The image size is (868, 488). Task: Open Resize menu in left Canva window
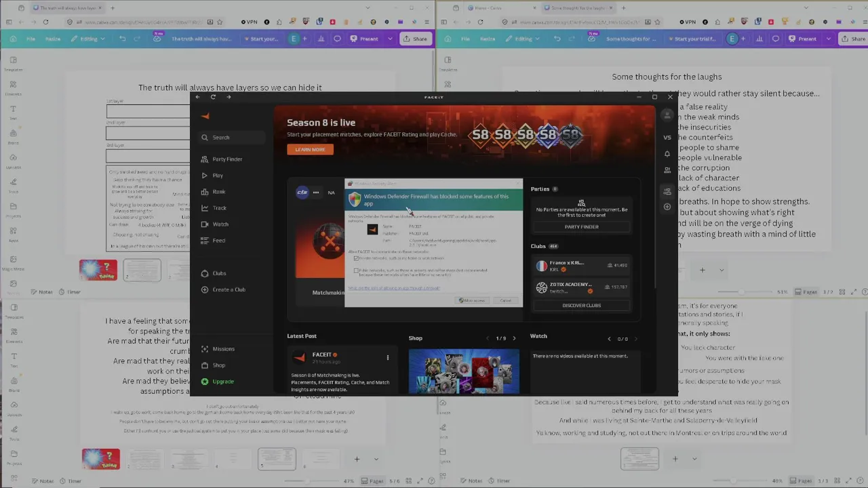(53, 39)
